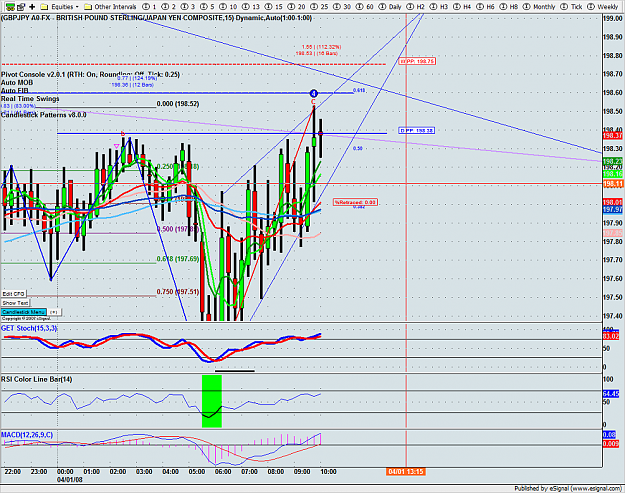The width and height of the screenshot is (625, 493).
Task: Switch to the 5 minute interval
Action: [x=207, y=7]
